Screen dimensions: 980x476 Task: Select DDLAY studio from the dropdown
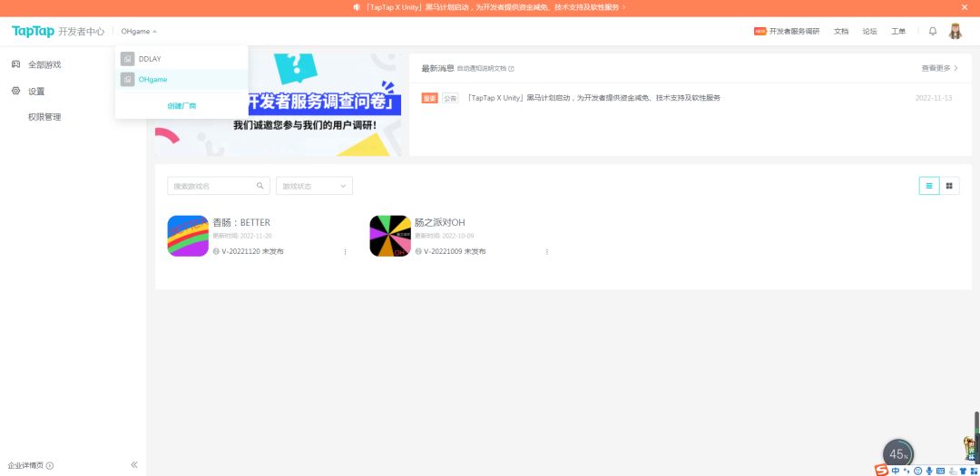[181, 59]
